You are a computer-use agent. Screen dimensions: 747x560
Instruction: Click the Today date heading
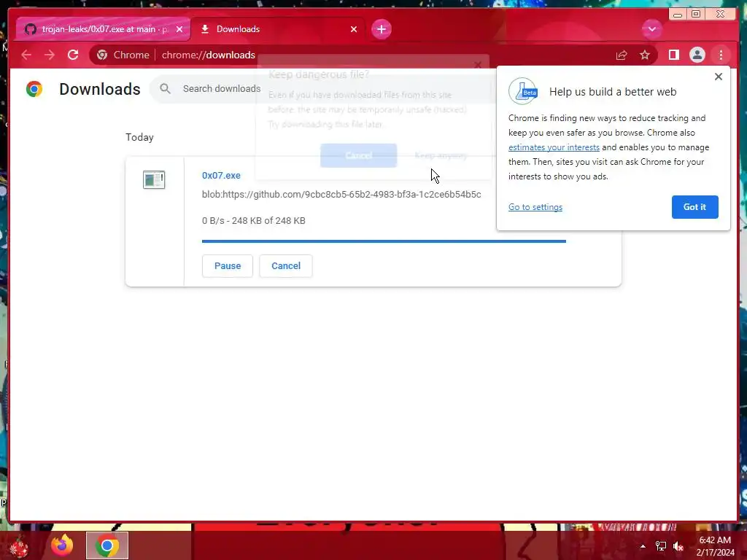[139, 137]
